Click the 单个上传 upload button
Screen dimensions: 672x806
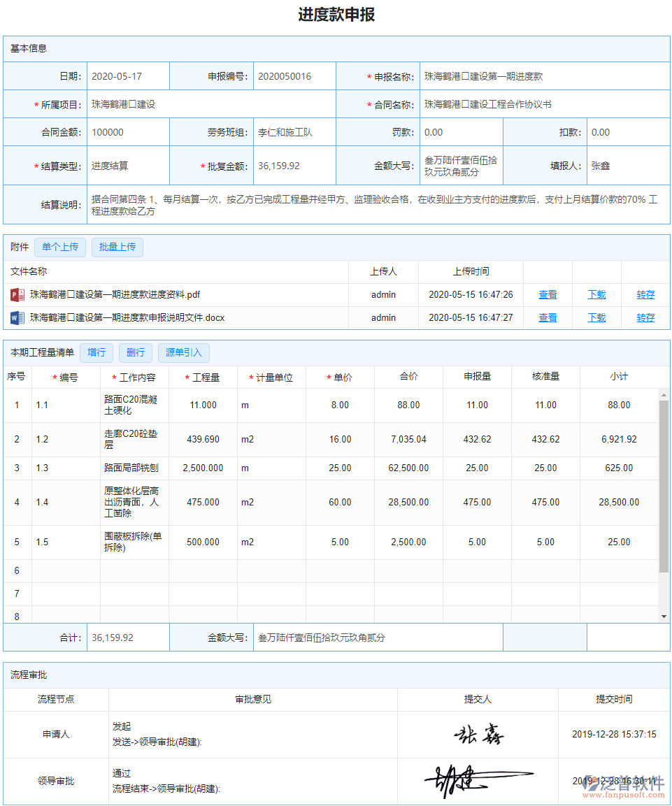tap(60, 247)
